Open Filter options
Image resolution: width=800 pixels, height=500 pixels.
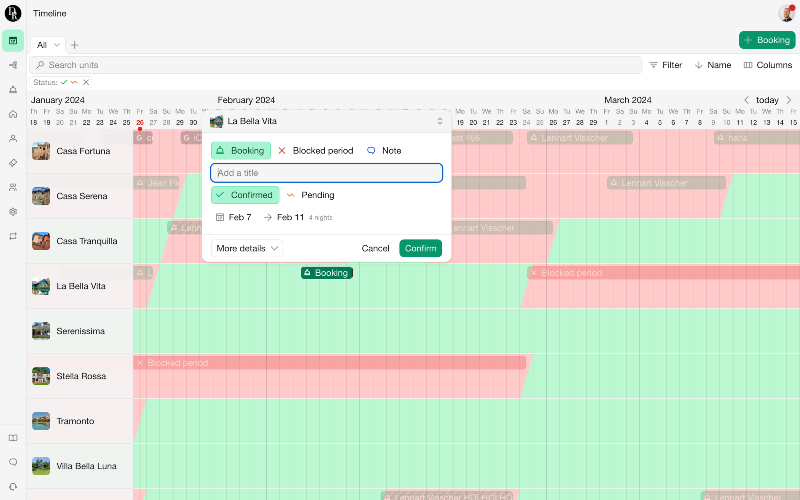(x=665, y=65)
